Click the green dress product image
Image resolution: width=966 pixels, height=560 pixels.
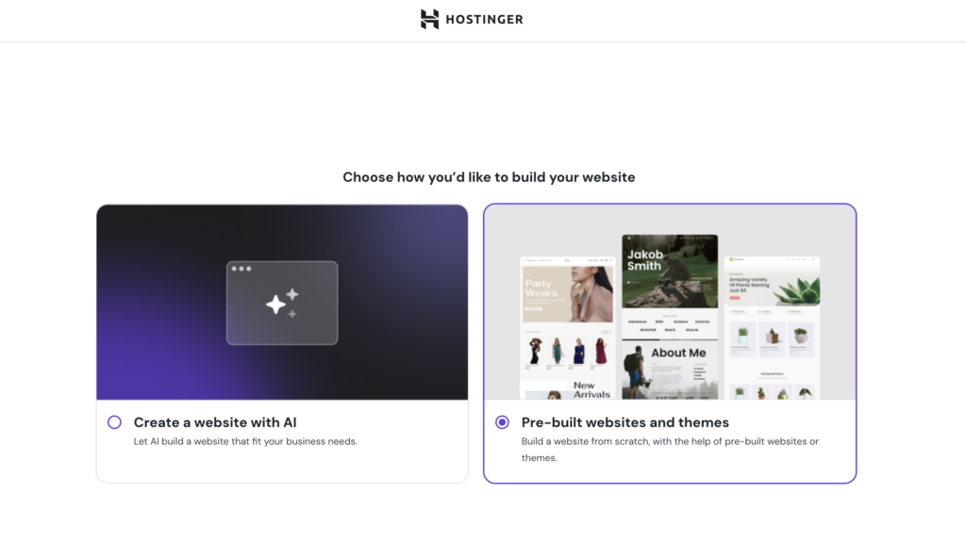[x=557, y=351]
